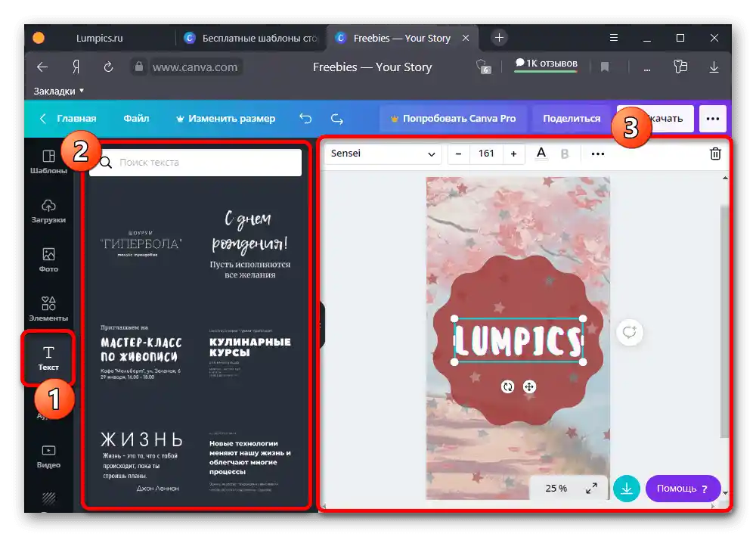The height and width of the screenshot is (537, 756).
Task: Open the Помощь help button
Action: coord(683,489)
